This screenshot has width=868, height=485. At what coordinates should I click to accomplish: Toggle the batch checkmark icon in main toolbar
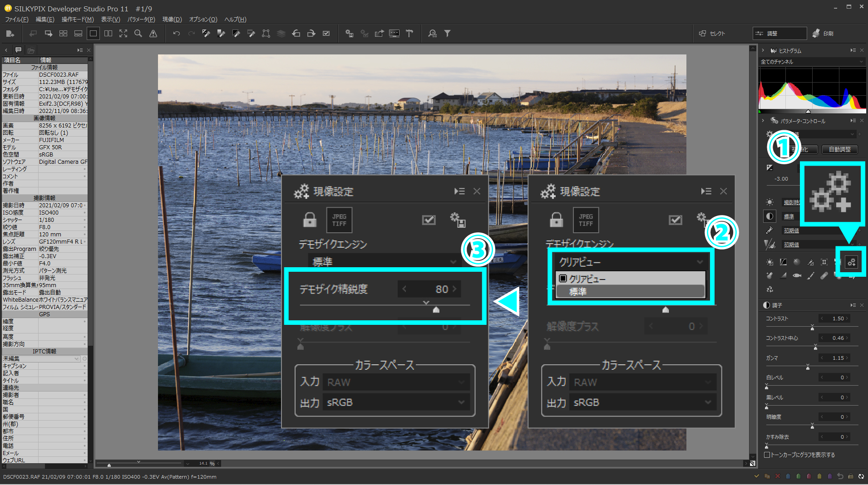326,34
